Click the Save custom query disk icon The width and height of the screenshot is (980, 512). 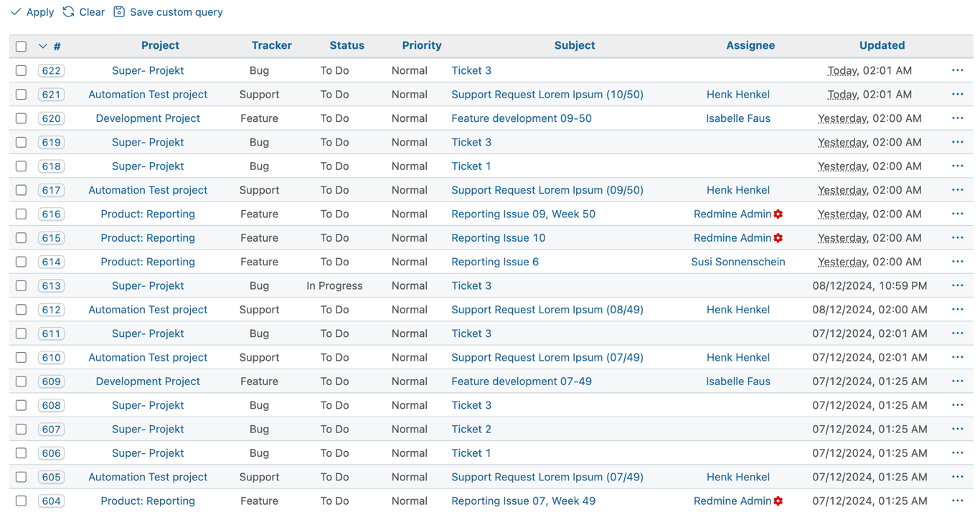(x=118, y=11)
